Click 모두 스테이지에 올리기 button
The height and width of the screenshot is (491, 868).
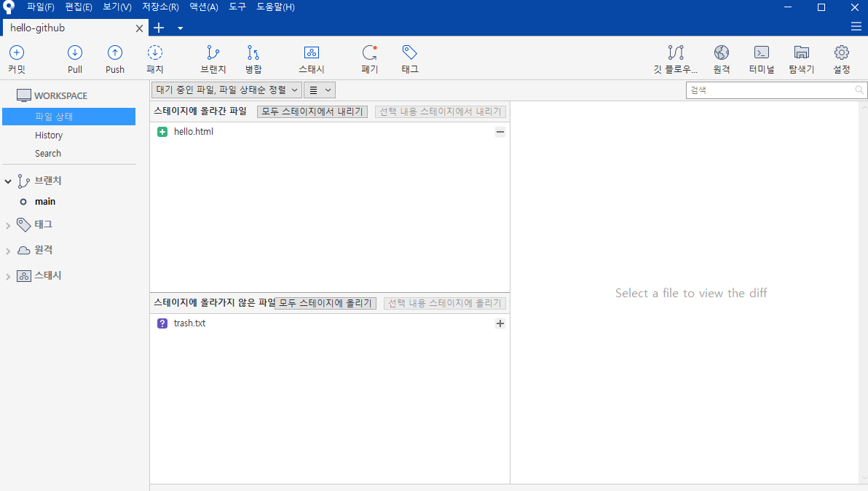click(x=325, y=303)
